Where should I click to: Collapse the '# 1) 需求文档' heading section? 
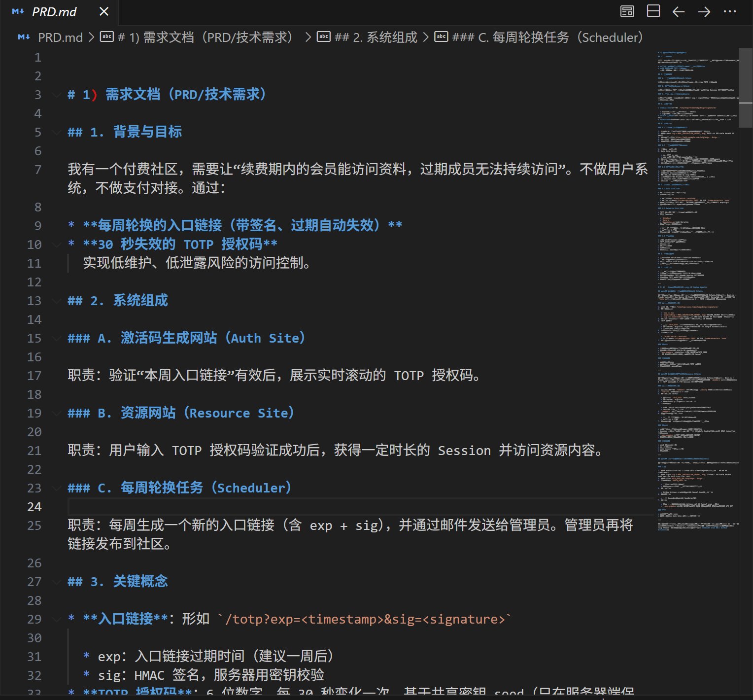56,95
